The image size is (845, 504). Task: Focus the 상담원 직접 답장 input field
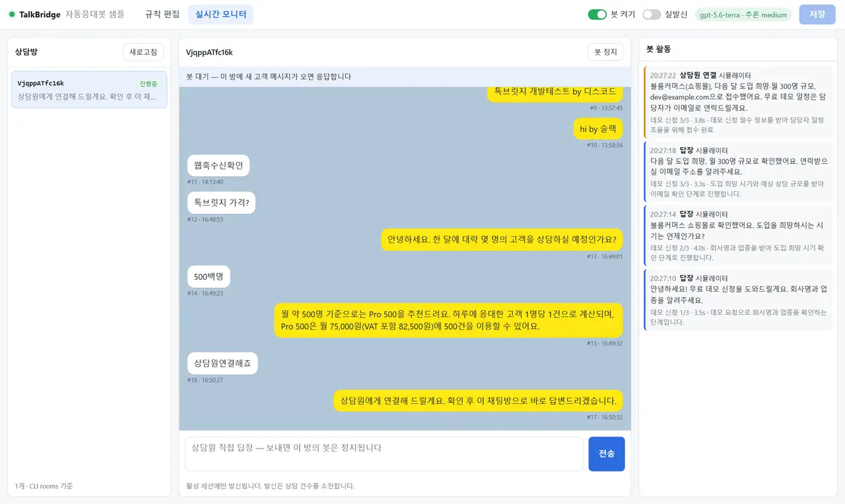tap(384, 454)
